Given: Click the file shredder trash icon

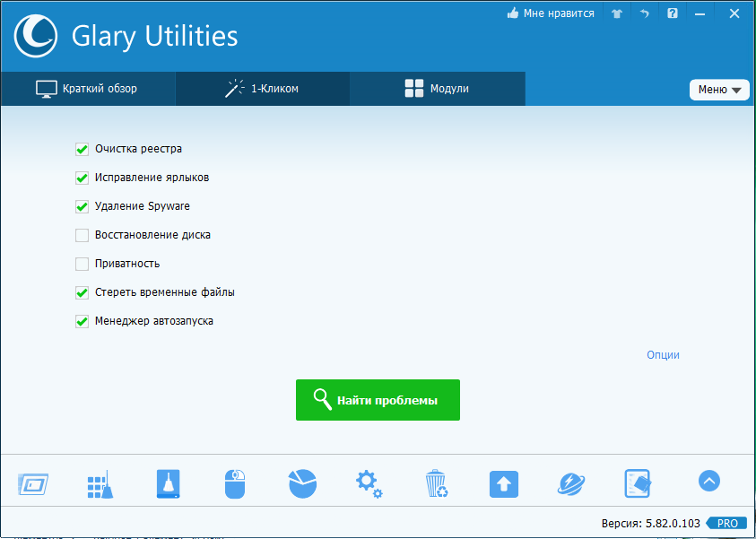Looking at the screenshot, I should pyautogui.click(x=436, y=482).
